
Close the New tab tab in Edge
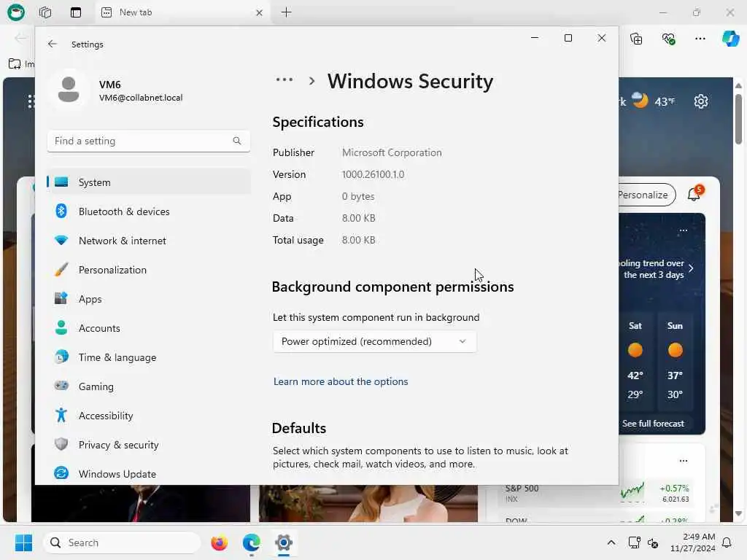click(259, 13)
